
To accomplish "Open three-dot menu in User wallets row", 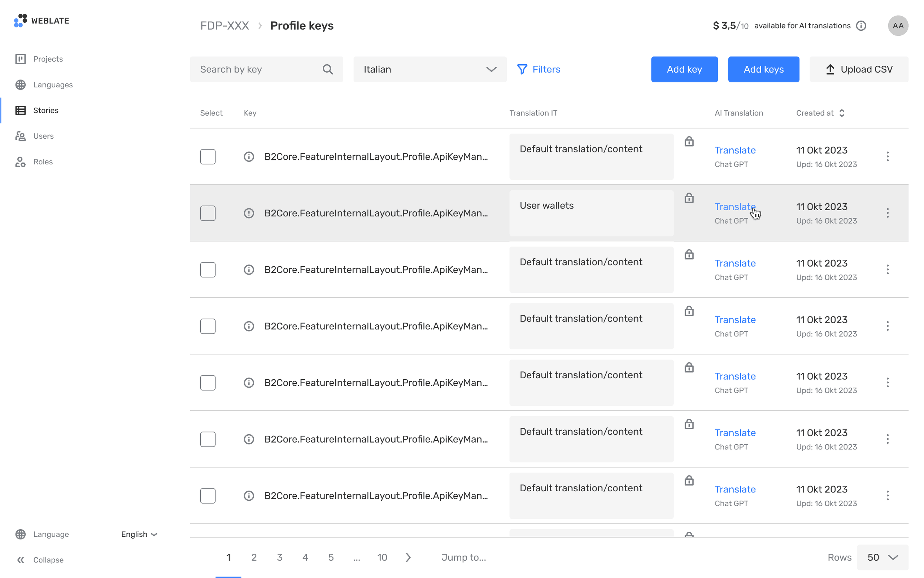I will pos(888,213).
